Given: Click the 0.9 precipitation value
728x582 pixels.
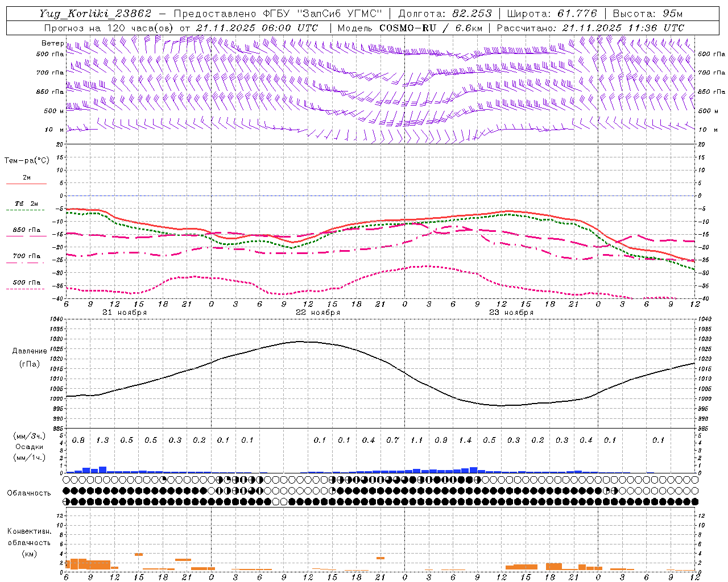Looking at the screenshot, I should tap(441, 440).
